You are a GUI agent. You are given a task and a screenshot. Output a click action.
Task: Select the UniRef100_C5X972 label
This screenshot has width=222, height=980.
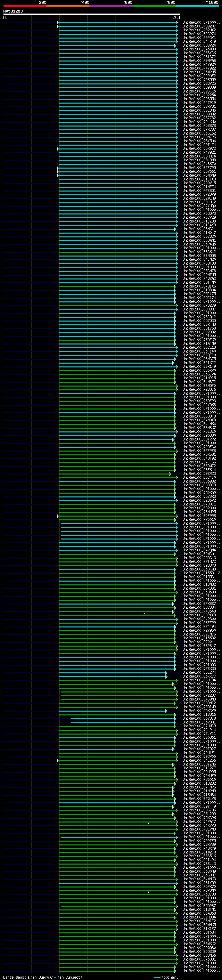pos(199,149)
